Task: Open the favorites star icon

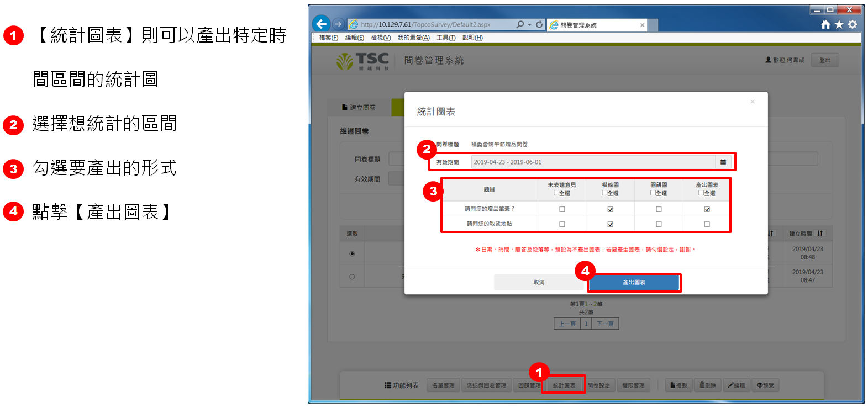Action: (x=839, y=24)
